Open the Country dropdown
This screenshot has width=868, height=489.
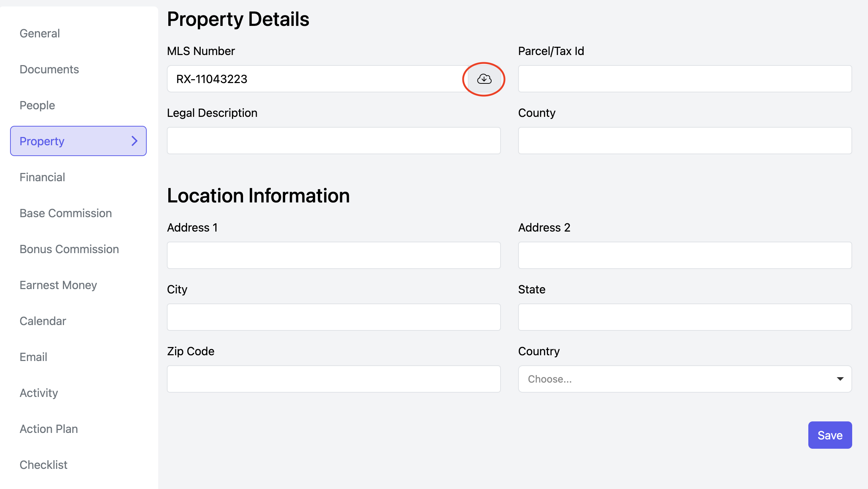[x=685, y=379]
